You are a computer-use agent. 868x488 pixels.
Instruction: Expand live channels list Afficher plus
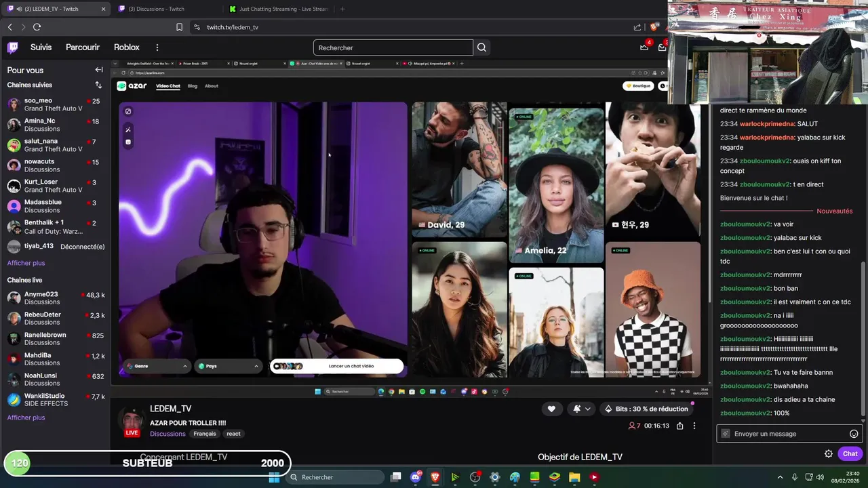click(26, 418)
